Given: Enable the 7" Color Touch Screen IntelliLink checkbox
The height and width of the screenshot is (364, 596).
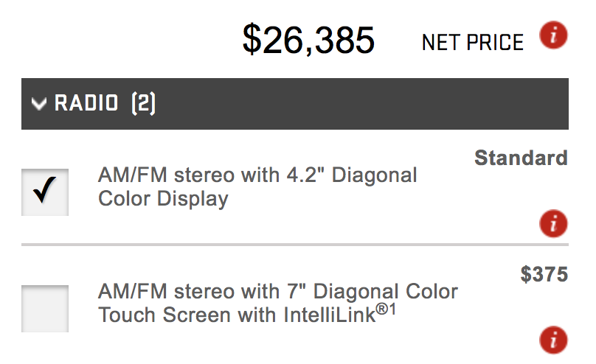Looking at the screenshot, I should (x=45, y=308).
